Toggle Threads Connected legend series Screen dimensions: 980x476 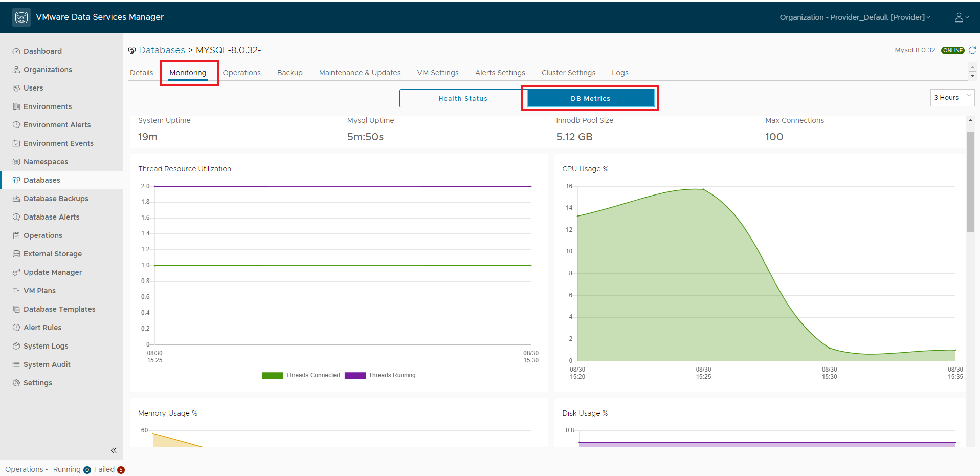(301, 375)
